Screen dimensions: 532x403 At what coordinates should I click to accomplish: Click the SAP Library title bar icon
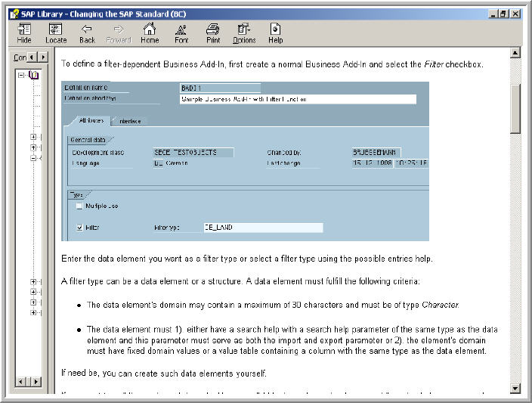tap(14, 14)
